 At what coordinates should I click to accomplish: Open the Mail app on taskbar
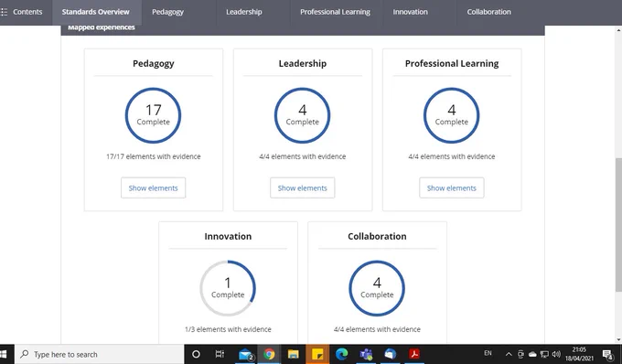(x=245, y=354)
